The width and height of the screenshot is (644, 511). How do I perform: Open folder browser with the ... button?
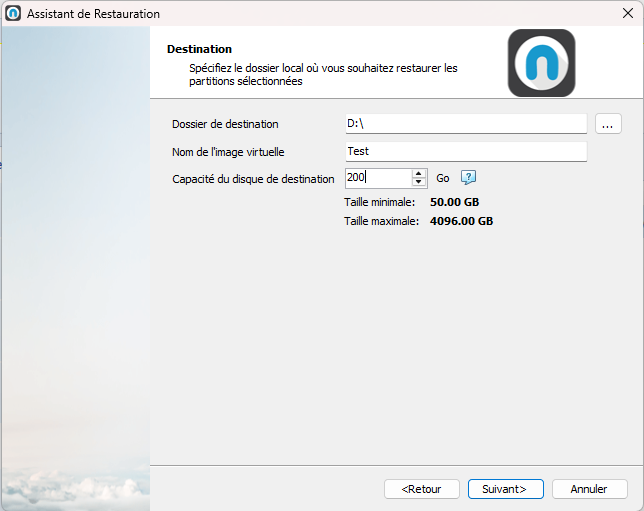608,124
